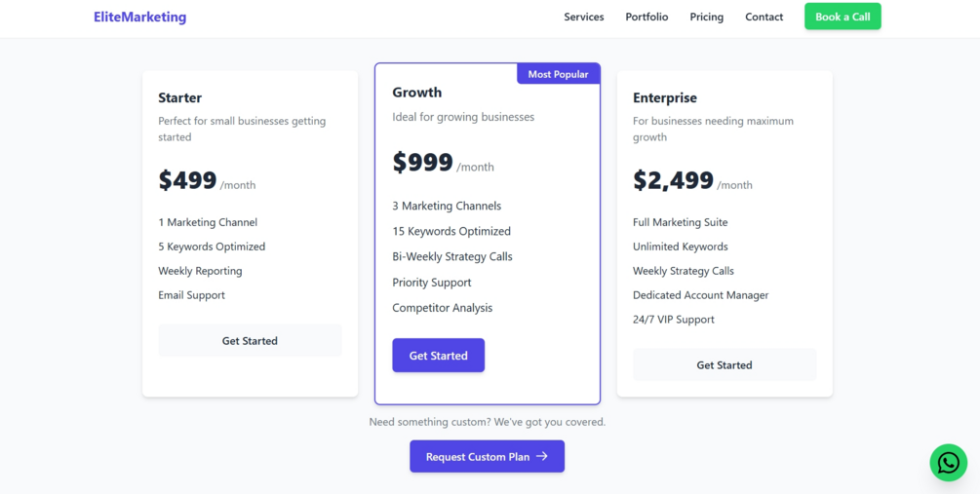The image size is (980, 494).
Task: Click the Dedicated Account Manager feature line
Action: coord(700,295)
